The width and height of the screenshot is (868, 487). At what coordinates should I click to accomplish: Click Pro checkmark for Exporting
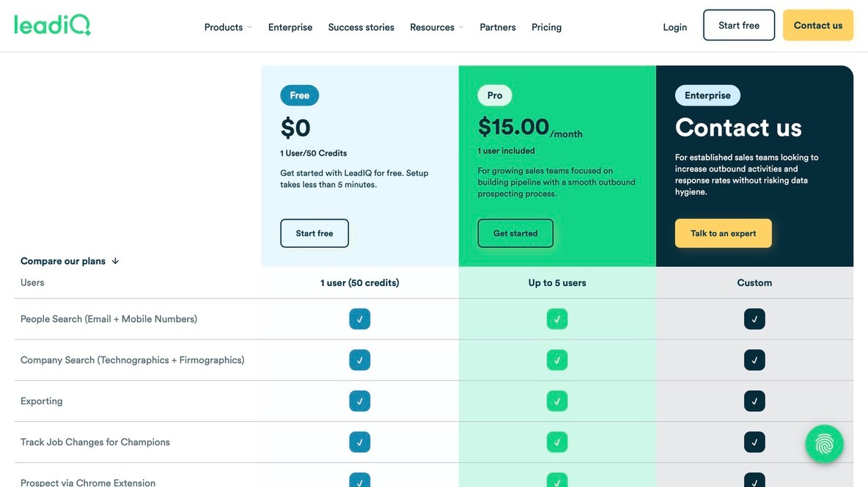(557, 401)
